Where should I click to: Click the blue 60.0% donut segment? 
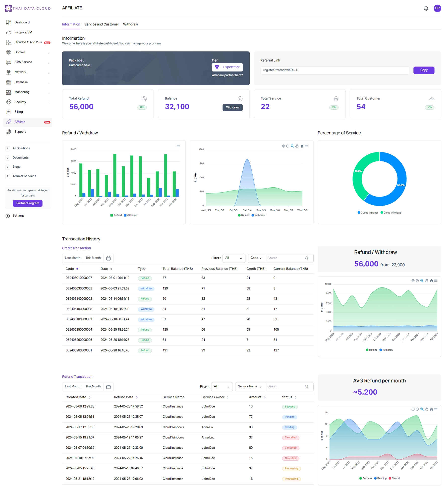click(x=401, y=185)
